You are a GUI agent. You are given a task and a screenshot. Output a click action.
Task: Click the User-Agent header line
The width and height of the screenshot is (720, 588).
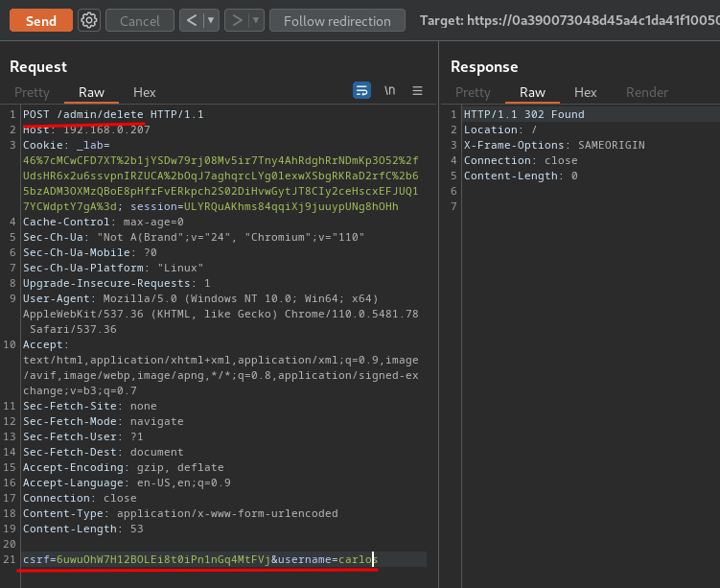tap(200, 298)
